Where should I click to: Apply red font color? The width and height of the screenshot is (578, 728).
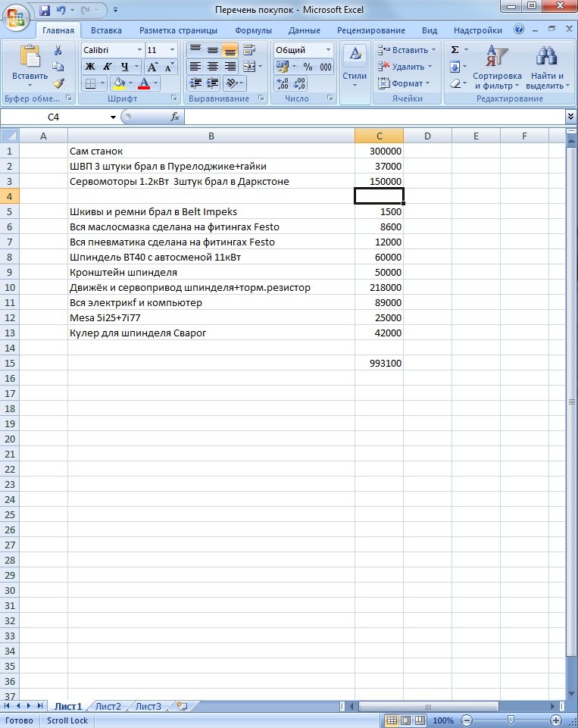145,83
